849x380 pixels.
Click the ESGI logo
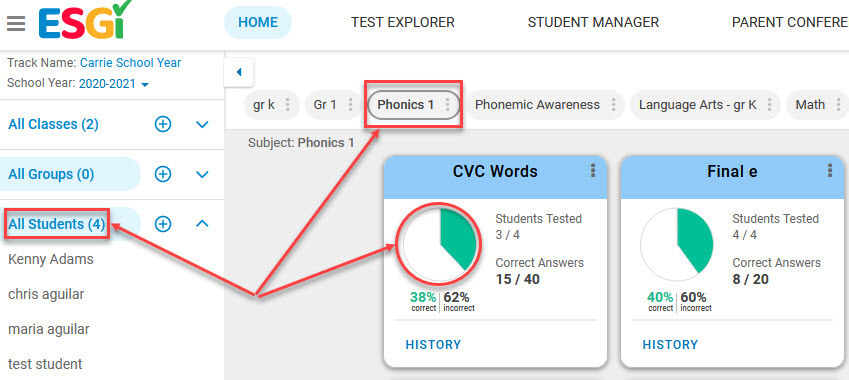(86, 20)
